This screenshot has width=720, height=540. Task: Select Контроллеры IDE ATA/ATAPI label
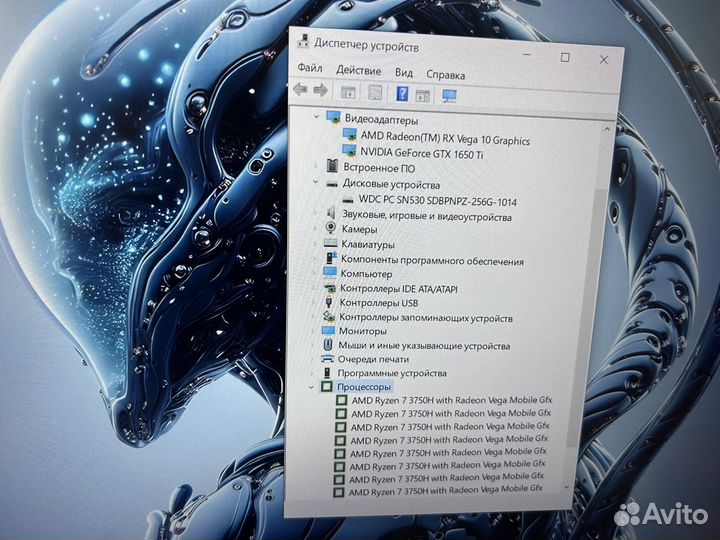pyautogui.click(x=399, y=289)
